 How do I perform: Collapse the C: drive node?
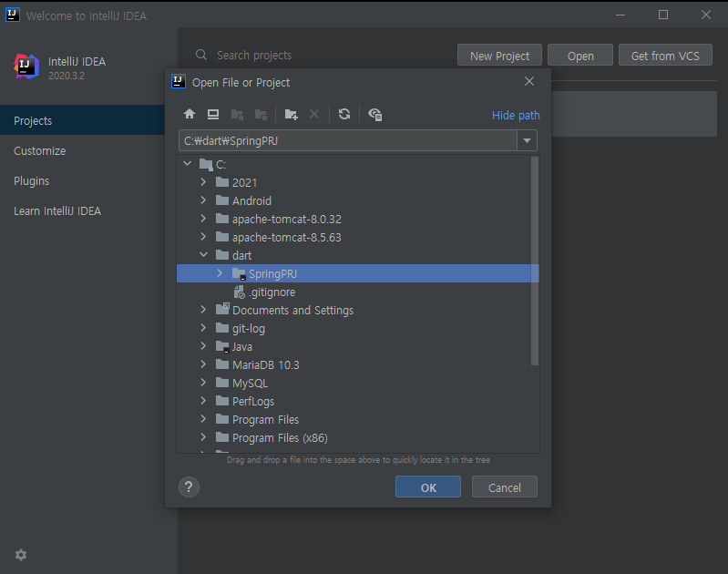click(187, 163)
